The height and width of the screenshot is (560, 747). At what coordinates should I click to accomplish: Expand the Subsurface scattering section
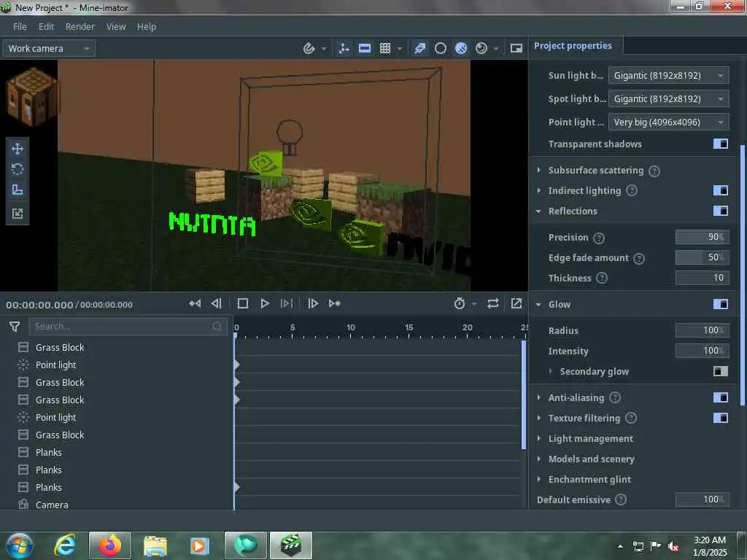click(x=539, y=170)
